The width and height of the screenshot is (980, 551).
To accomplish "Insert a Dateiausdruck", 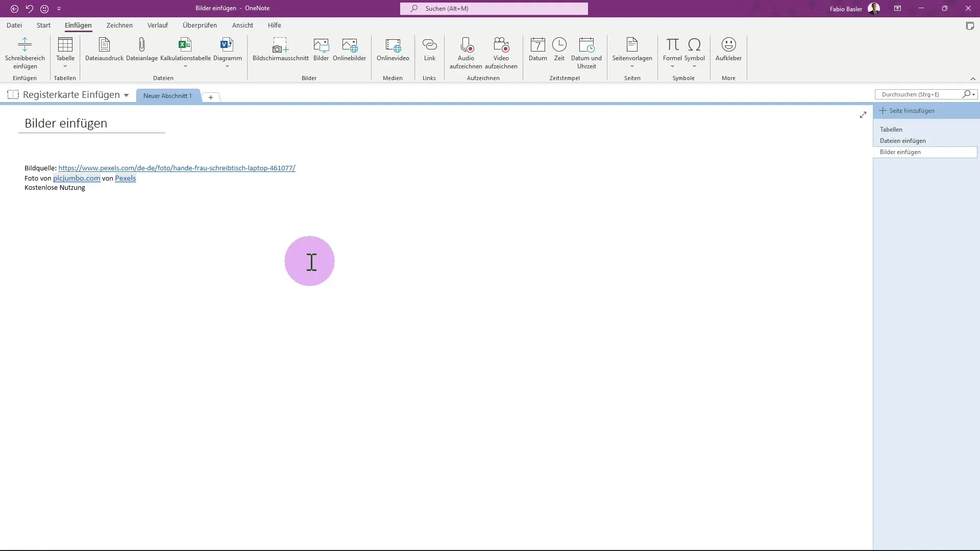I will tap(104, 49).
